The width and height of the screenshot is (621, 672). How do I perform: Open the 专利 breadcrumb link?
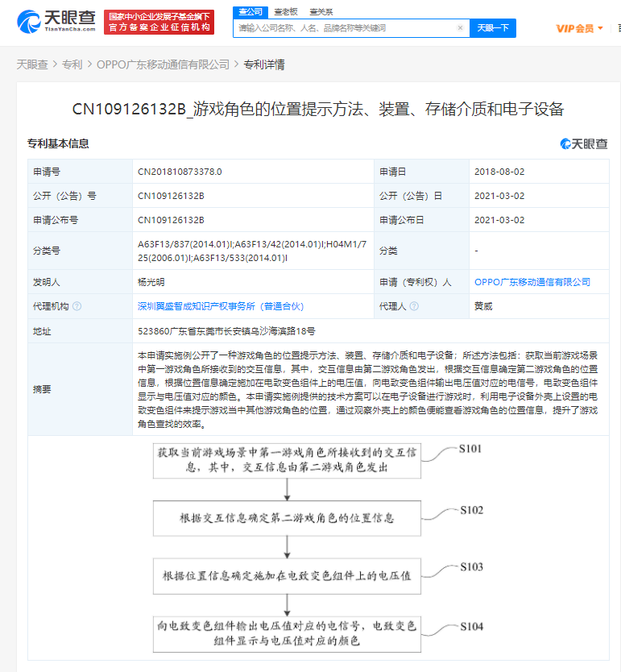click(72, 64)
